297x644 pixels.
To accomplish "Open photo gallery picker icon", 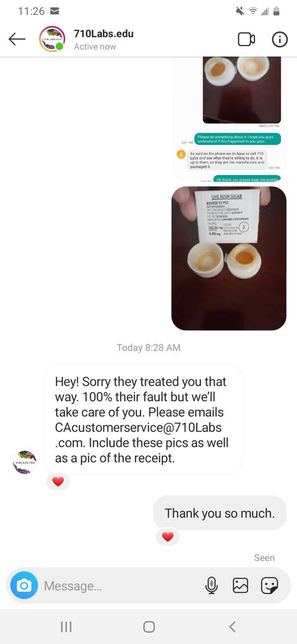I will (240, 585).
